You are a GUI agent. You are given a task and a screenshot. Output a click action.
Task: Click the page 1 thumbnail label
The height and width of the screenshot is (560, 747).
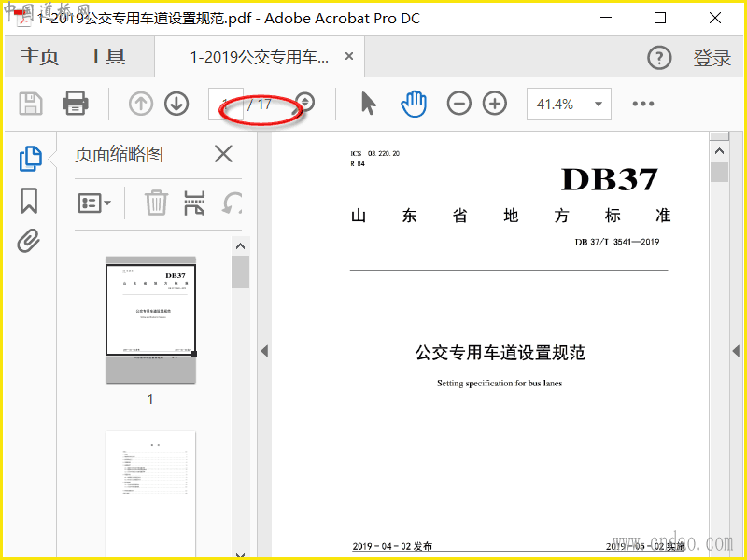[150, 399]
